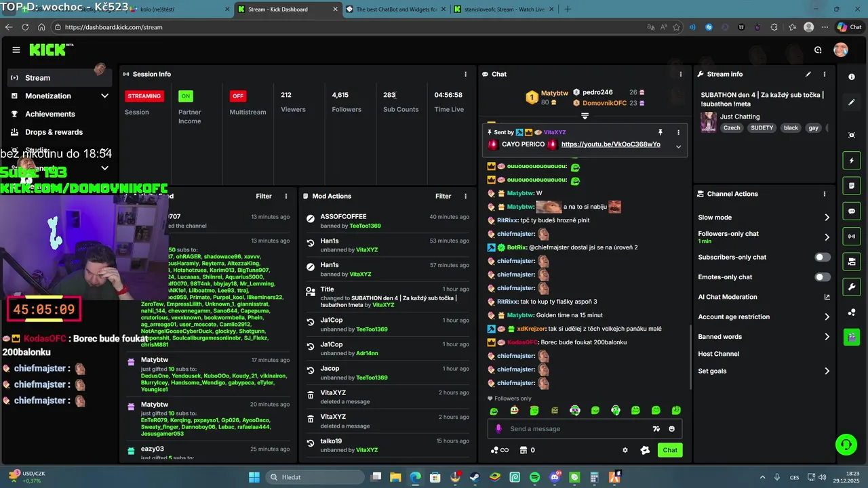Open AI Chat Moderation external link
This screenshot has height=488, width=868.
pos(827,297)
